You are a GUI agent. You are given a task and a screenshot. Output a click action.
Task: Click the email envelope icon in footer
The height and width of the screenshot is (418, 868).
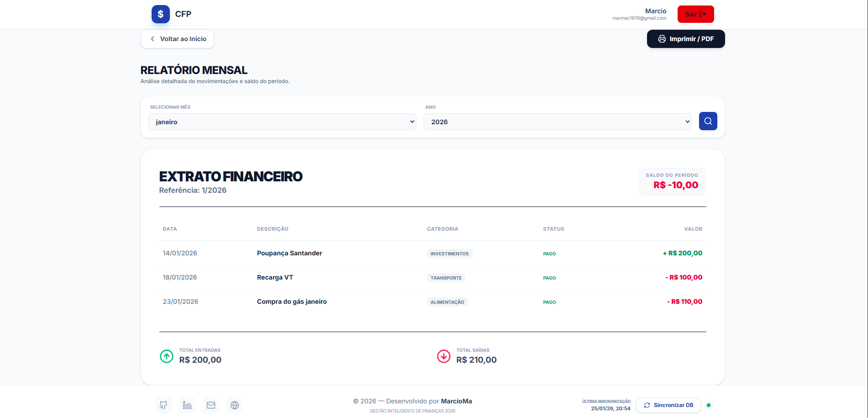[211, 405]
